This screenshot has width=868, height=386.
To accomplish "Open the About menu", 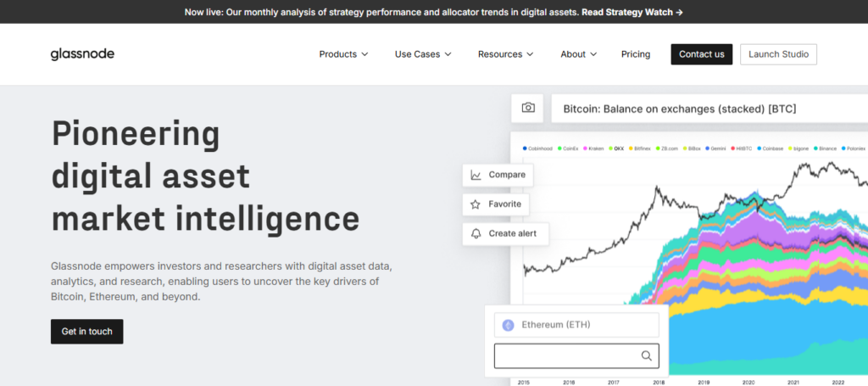I will (578, 54).
